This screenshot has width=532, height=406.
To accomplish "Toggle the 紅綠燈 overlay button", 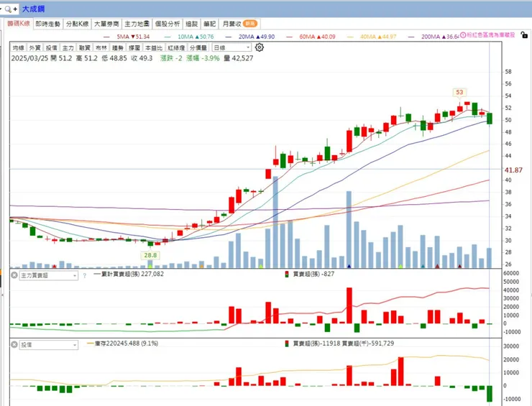I will [x=176, y=48].
